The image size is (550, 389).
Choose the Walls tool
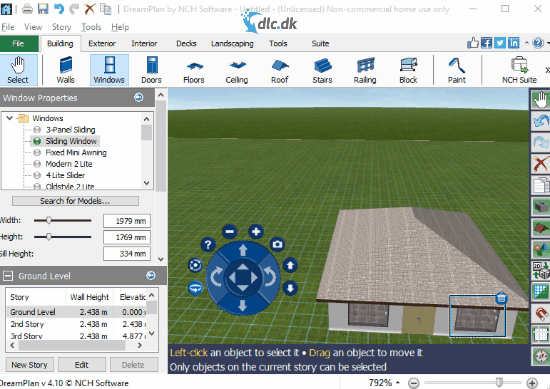[66, 70]
